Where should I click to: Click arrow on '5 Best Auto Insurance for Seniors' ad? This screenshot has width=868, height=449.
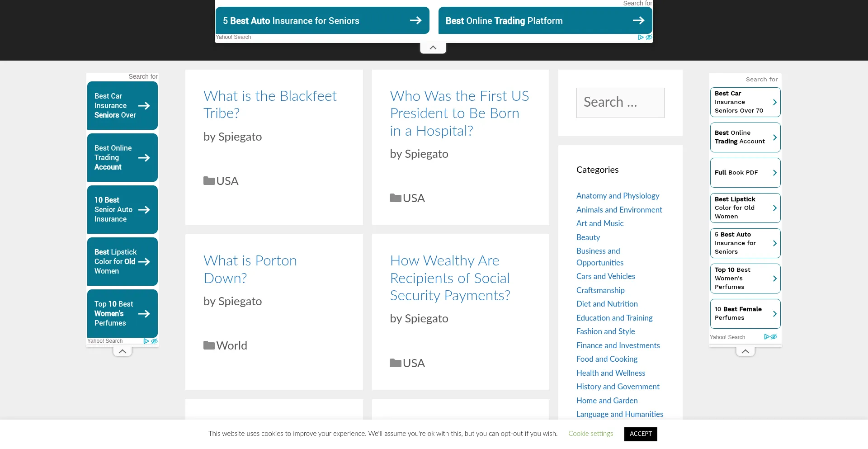pyautogui.click(x=415, y=20)
